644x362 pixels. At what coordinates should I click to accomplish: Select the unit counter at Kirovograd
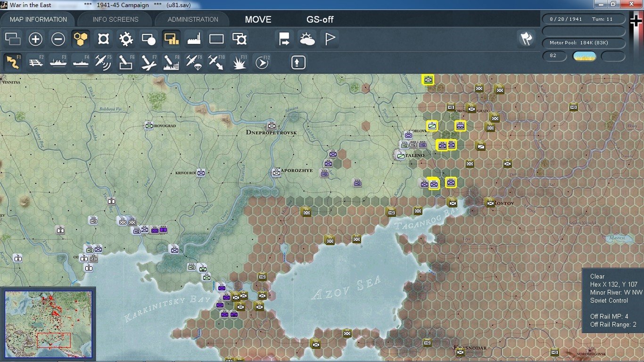coord(149,125)
